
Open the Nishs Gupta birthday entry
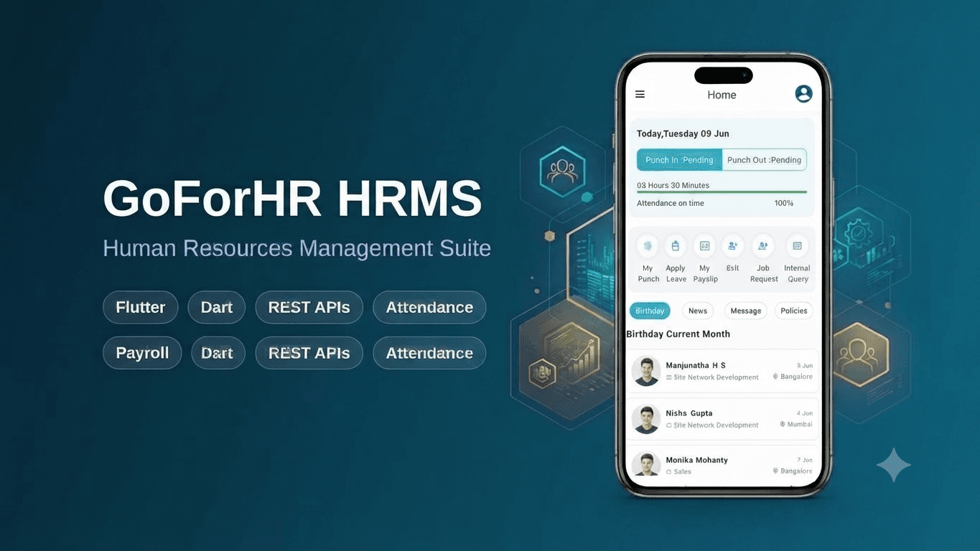tap(722, 420)
